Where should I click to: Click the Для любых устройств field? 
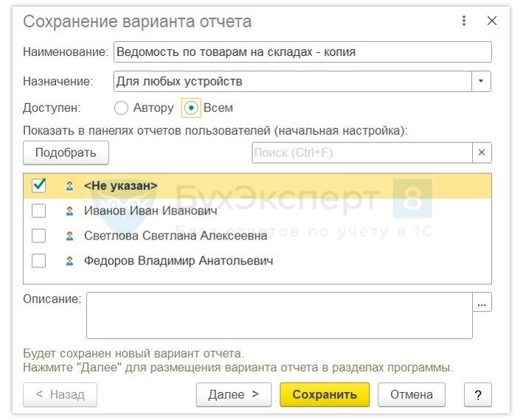(293, 81)
